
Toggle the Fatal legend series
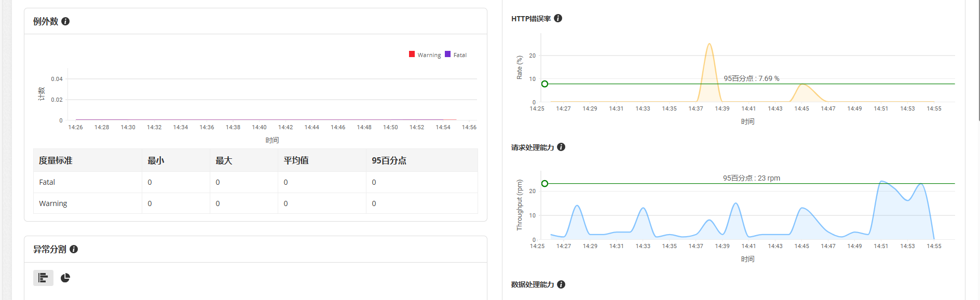point(456,54)
